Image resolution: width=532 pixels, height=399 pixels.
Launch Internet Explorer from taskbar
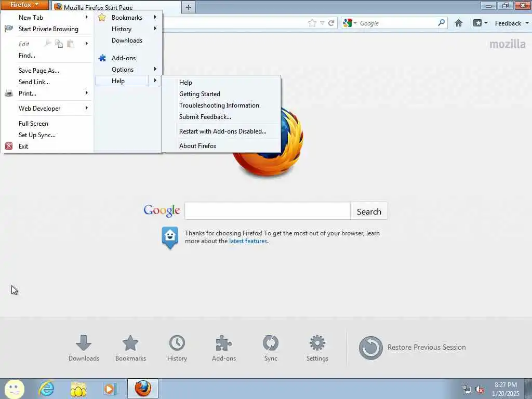tap(46, 389)
